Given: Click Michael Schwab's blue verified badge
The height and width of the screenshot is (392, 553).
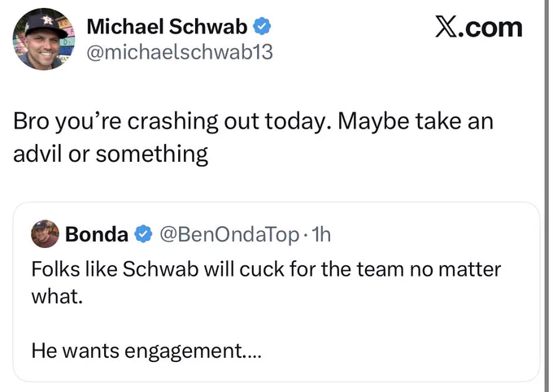Looking at the screenshot, I should pyautogui.click(x=262, y=26).
